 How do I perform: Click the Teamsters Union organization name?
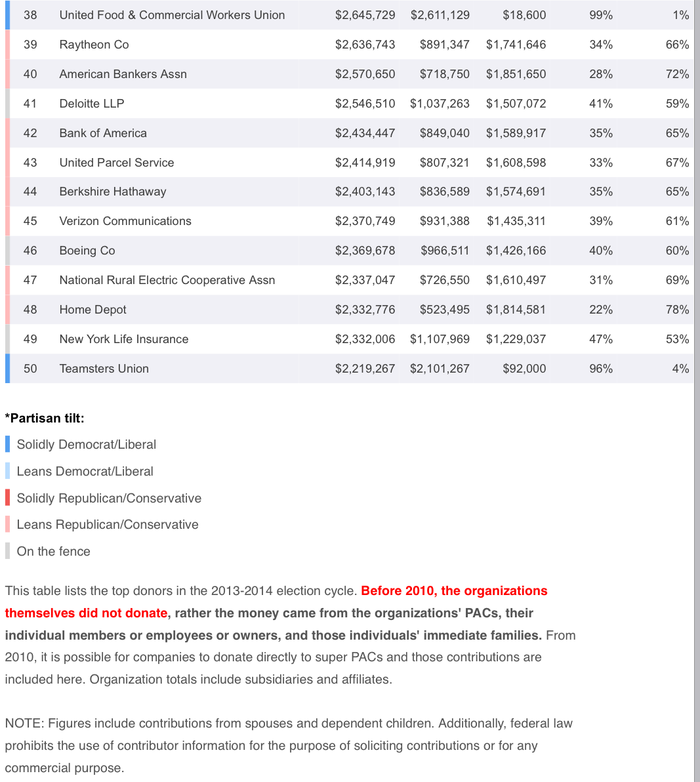pos(104,369)
